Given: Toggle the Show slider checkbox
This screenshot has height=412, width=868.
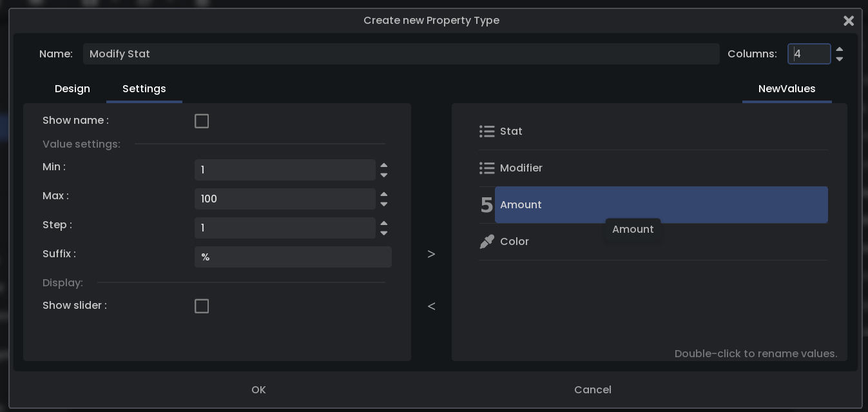Looking at the screenshot, I should (202, 306).
